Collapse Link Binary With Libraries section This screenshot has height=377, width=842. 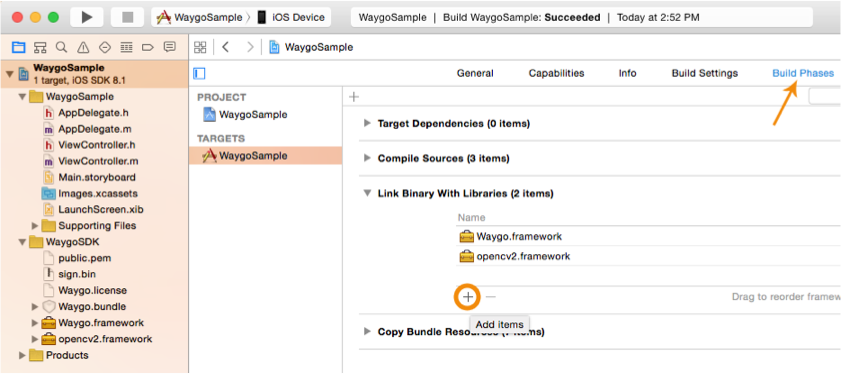(367, 193)
